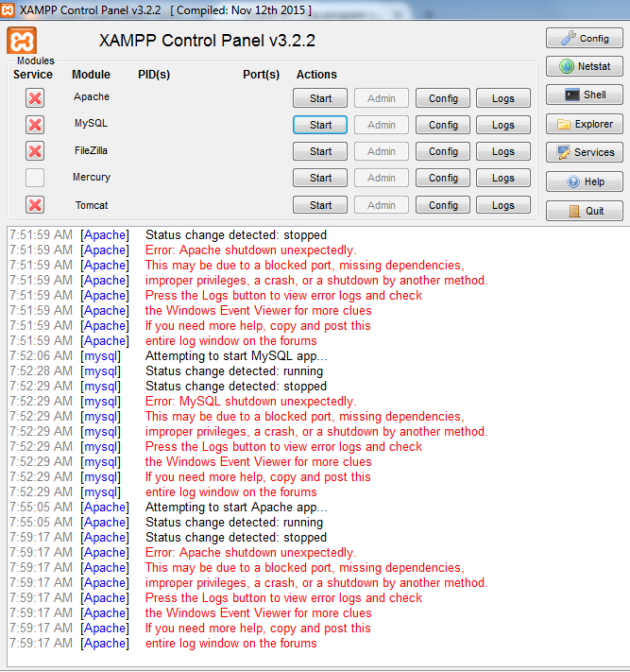The height and width of the screenshot is (672, 630).
Task: Open the FileZilla Config button
Action: coord(443,151)
